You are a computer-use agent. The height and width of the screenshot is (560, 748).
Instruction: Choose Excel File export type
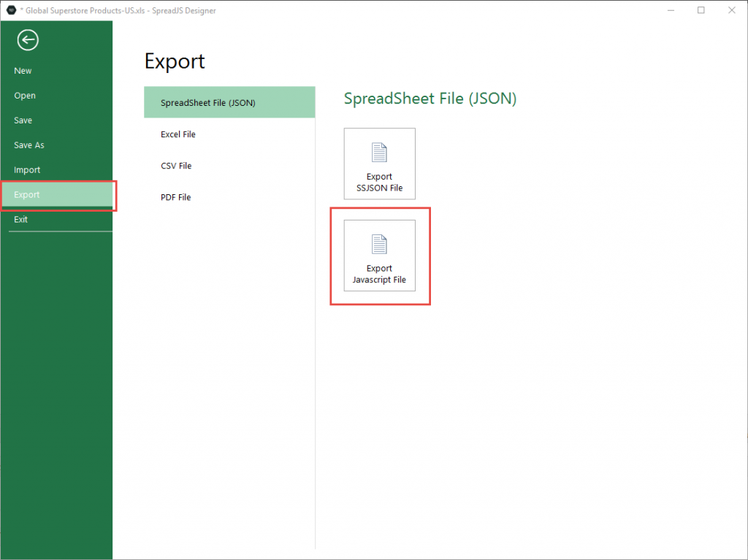point(229,134)
